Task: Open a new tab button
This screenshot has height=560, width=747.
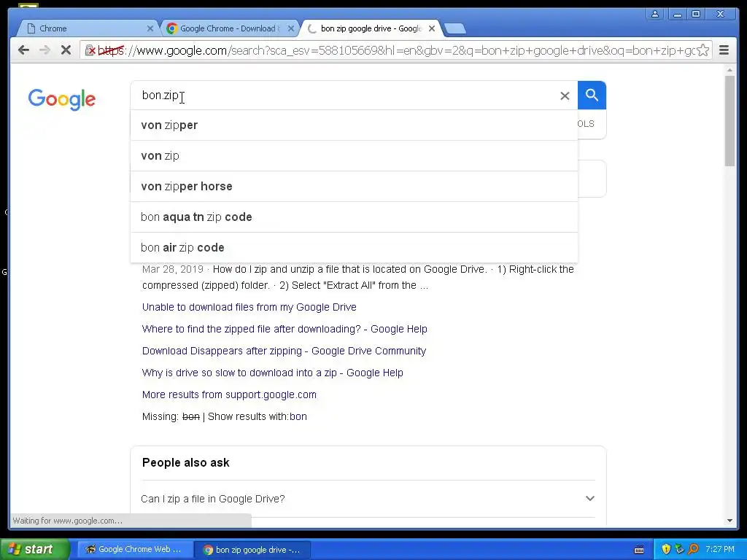Action: pos(455,28)
